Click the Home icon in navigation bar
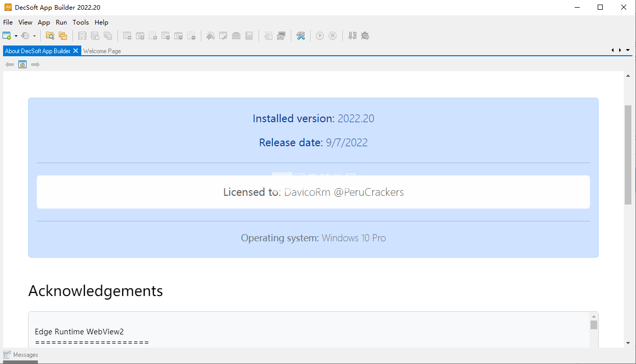The width and height of the screenshot is (636, 364). tap(22, 64)
